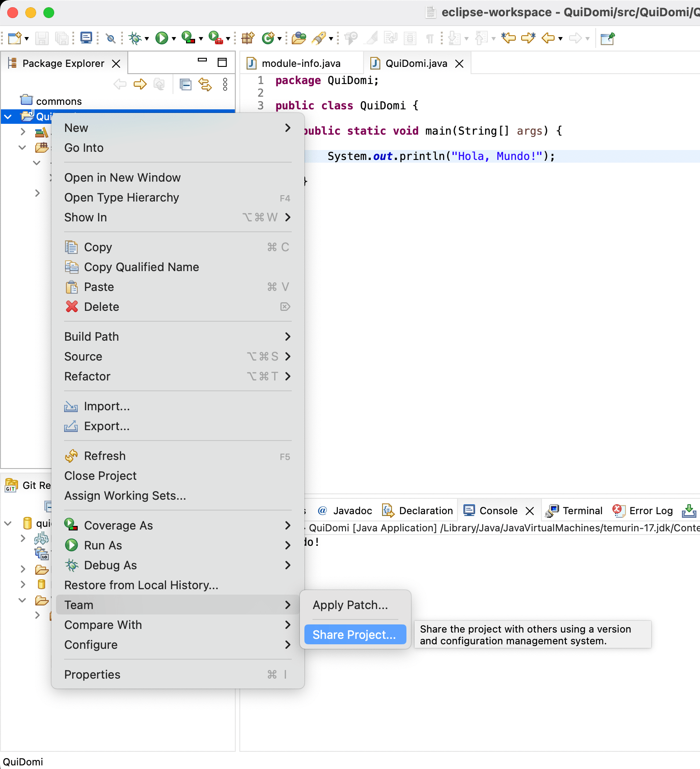Select the commons project

[x=59, y=101]
